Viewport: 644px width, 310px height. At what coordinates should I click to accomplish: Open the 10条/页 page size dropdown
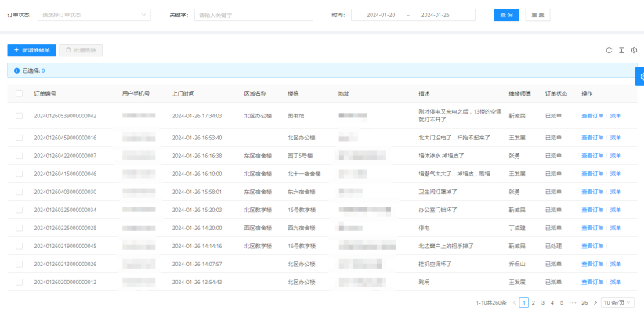coord(617,303)
